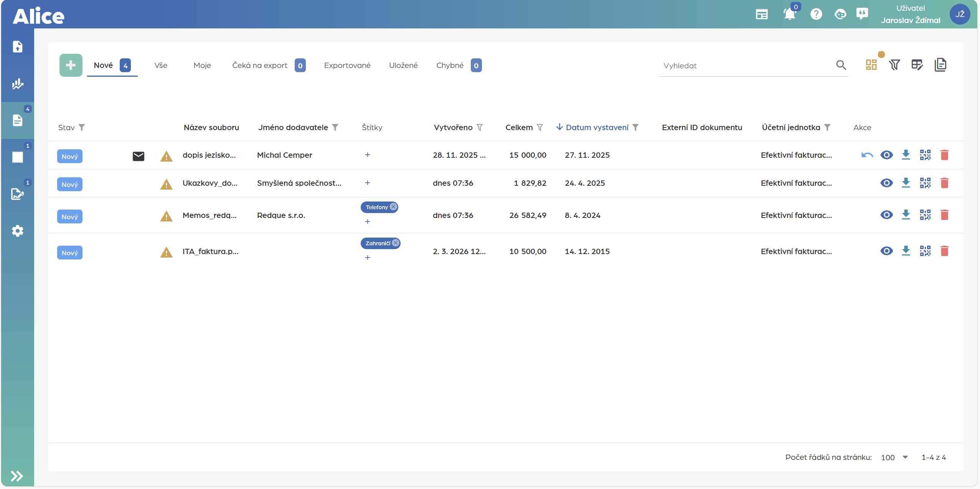Viewport: 980px width, 489px height.
Task: Delete the ITA_faktura document with trash icon
Action: (x=944, y=251)
